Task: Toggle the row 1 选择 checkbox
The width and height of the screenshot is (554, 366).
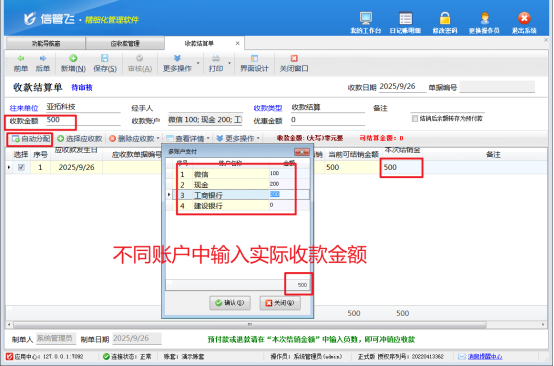Action: pyautogui.click(x=21, y=167)
